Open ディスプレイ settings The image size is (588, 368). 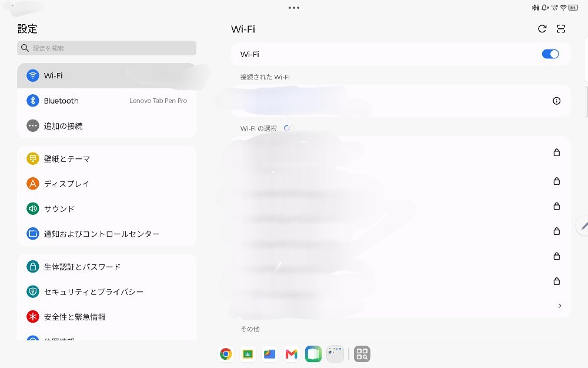click(x=106, y=184)
